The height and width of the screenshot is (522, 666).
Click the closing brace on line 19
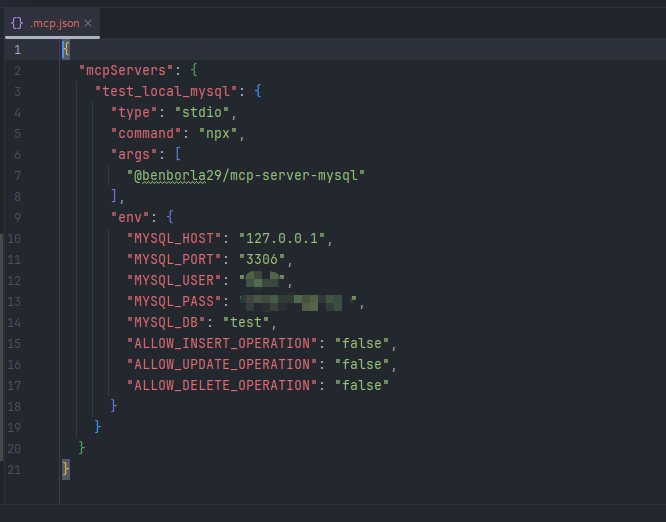(98, 427)
